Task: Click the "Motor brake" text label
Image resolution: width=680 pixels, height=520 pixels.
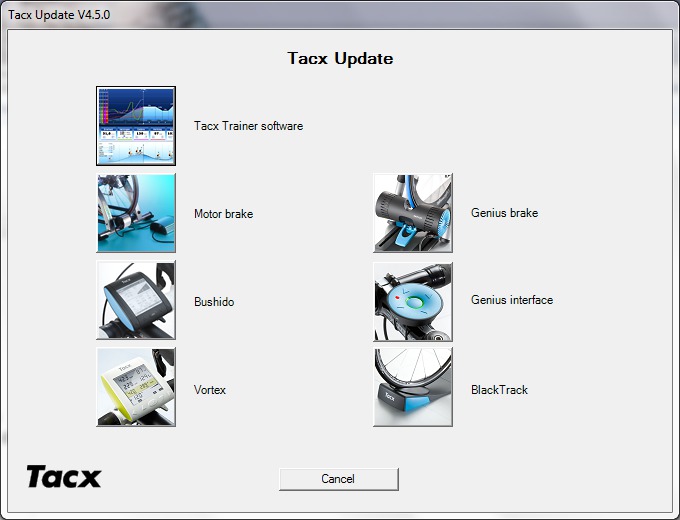Action: point(223,214)
